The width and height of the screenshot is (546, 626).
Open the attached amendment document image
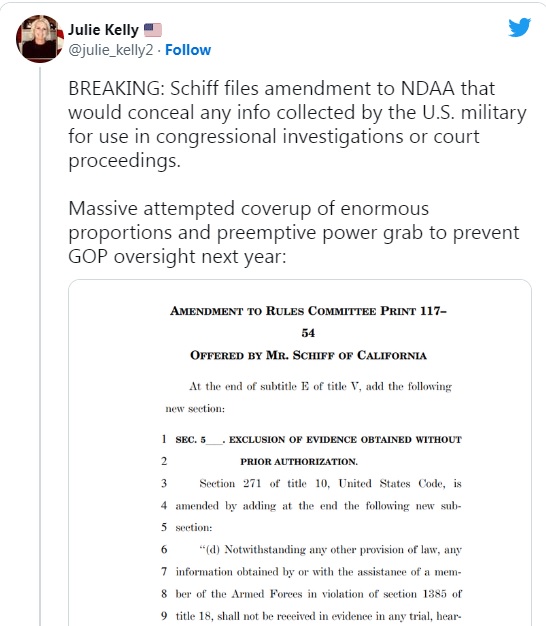pos(300,453)
